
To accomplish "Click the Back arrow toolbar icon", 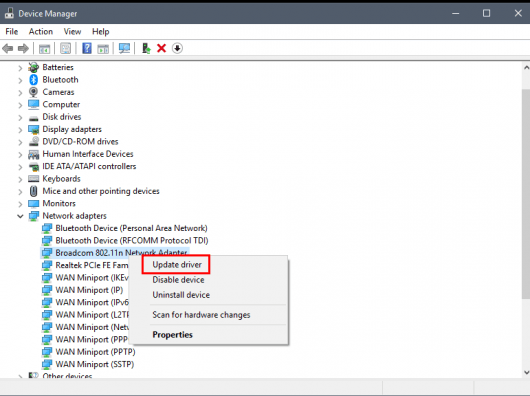I will (8, 48).
